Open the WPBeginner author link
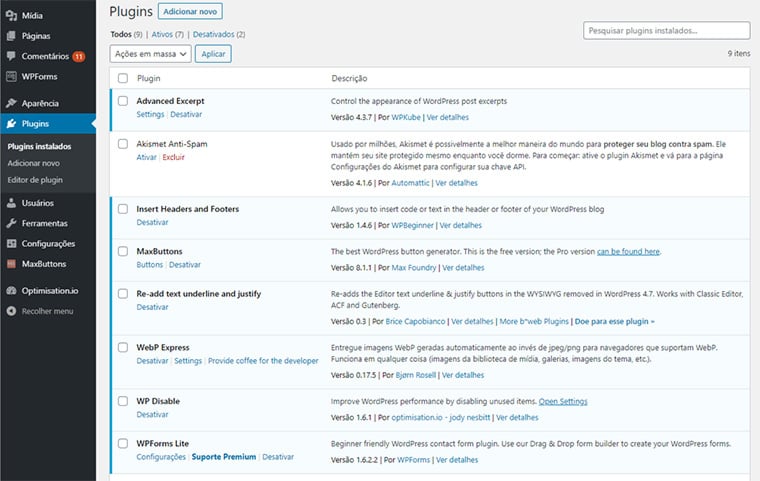 pyautogui.click(x=412, y=225)
